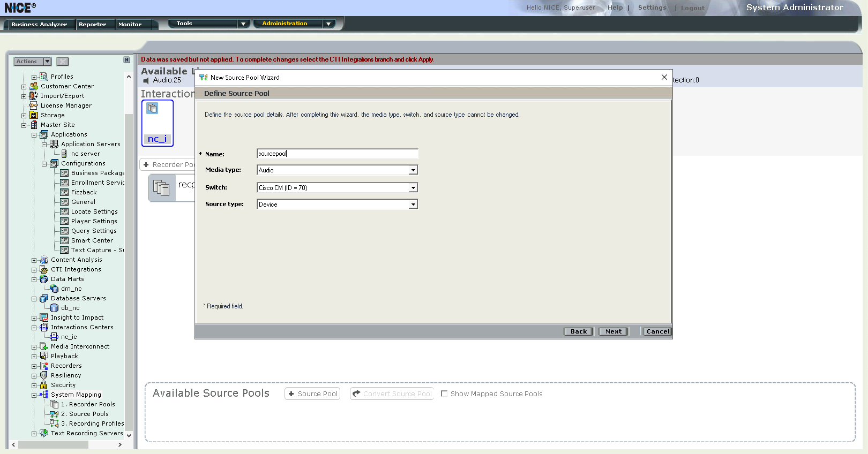Click the nc_i interaction center thumbnail icon
868x454 pixels.
153,109
